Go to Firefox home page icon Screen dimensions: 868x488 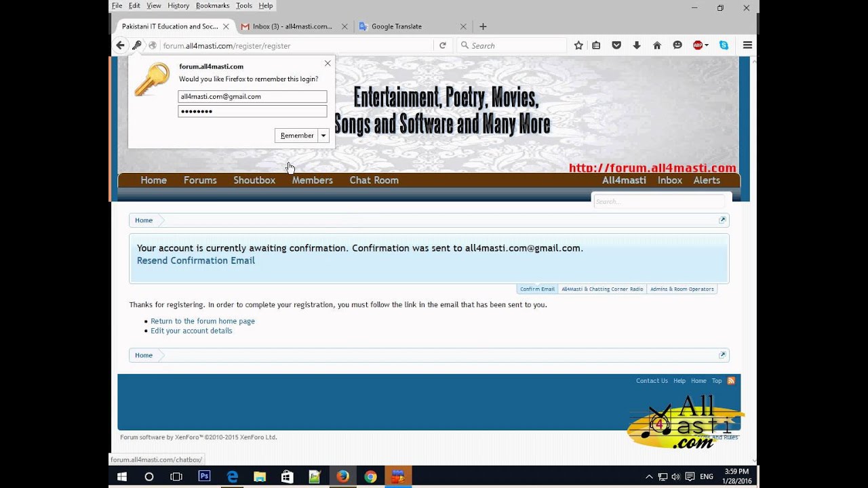coord(657,45)
